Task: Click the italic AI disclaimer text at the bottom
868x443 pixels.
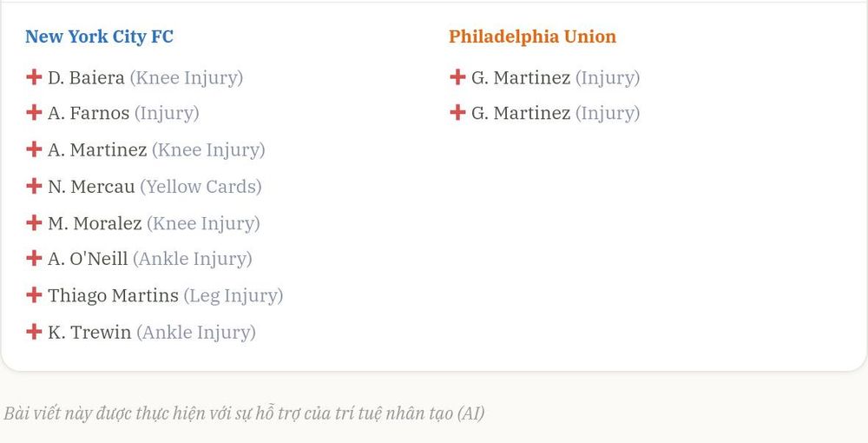Action: click(x=244, y=413)
